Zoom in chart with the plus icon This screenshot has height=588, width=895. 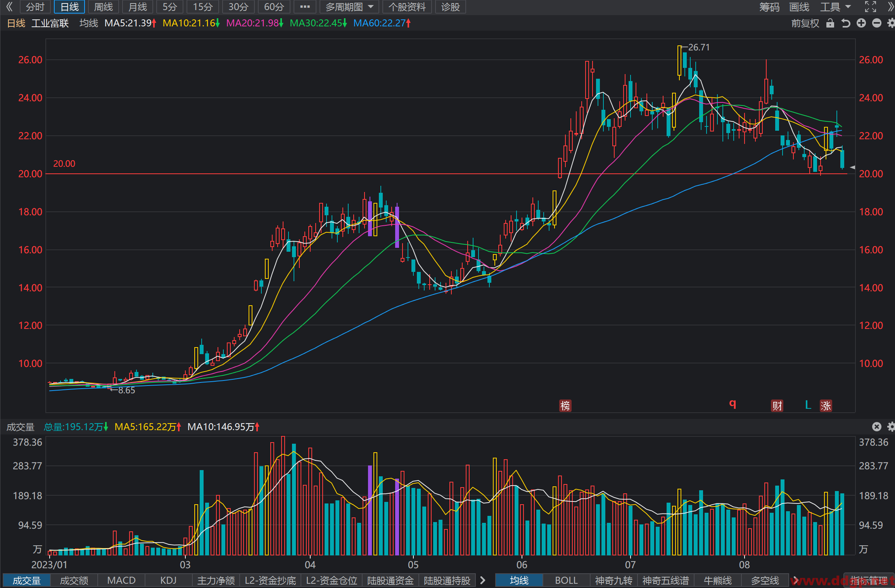(x=861, y=23)
